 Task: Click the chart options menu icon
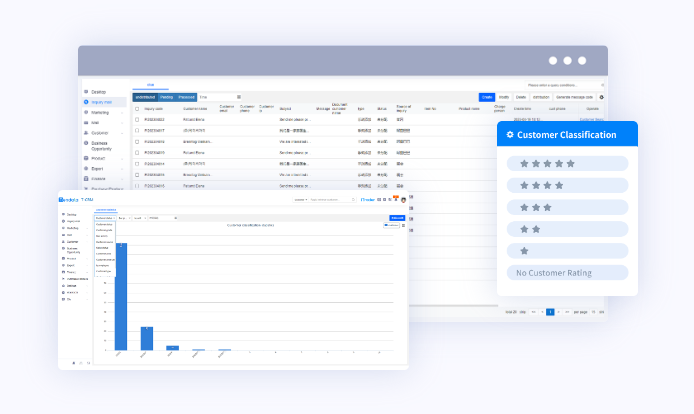(403, 225)
